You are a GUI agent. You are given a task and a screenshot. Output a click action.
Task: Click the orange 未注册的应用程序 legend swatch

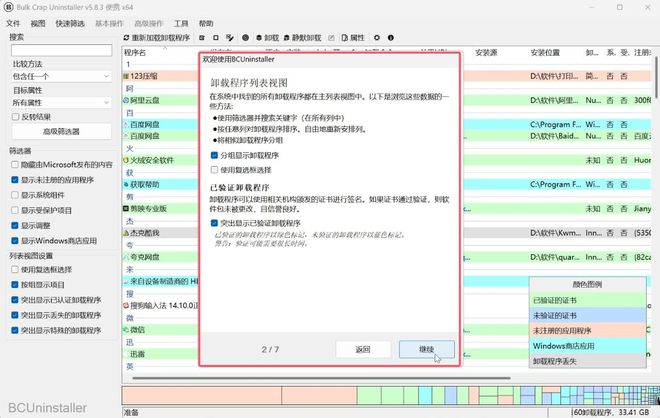(588, 330)
